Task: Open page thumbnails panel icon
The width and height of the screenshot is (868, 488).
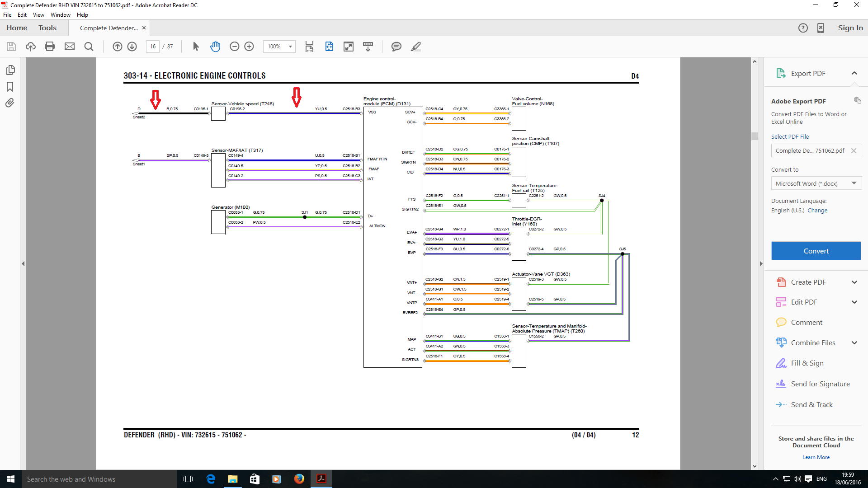Action: pyautogui.click(x=10, y=70)
